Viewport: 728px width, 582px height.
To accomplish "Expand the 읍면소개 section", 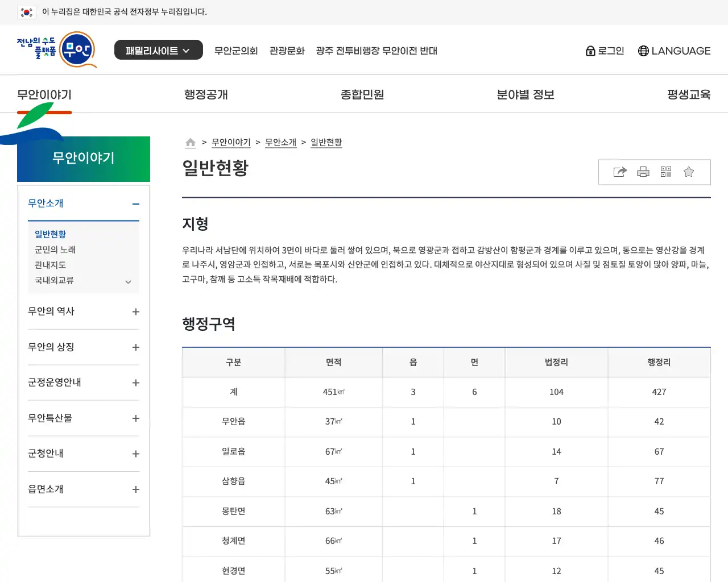I will point(135,489).
